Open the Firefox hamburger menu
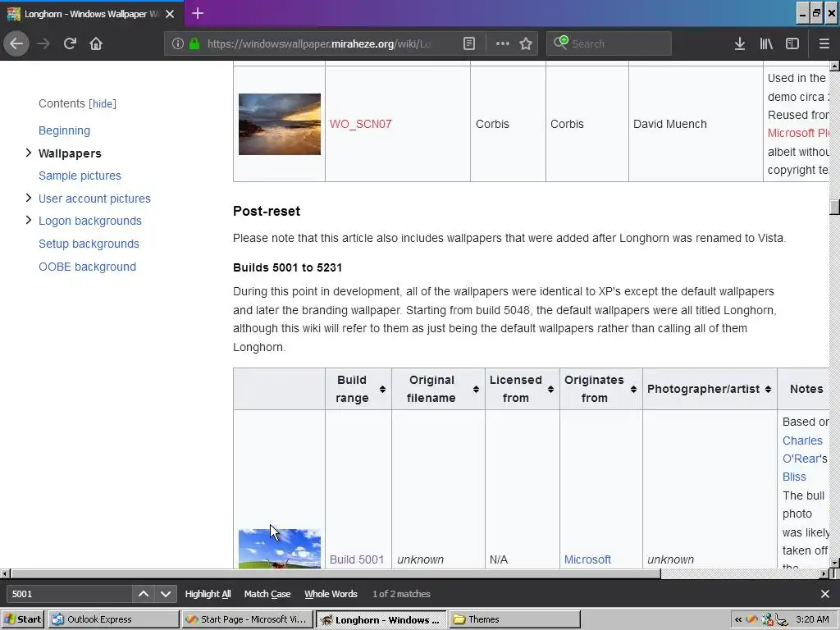 [x=824, y=43]
